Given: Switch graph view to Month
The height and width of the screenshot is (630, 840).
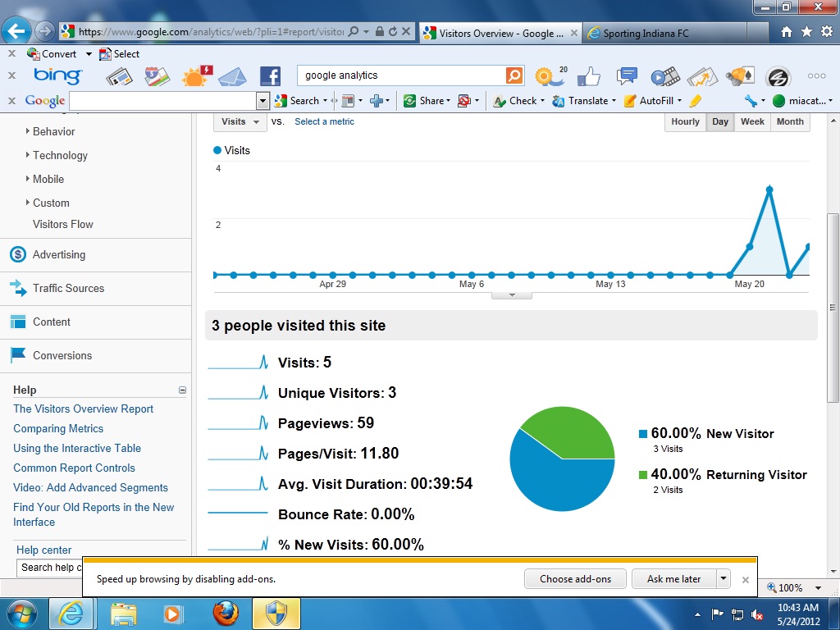Looking at the screenshot, I should [x=790, y=121].
